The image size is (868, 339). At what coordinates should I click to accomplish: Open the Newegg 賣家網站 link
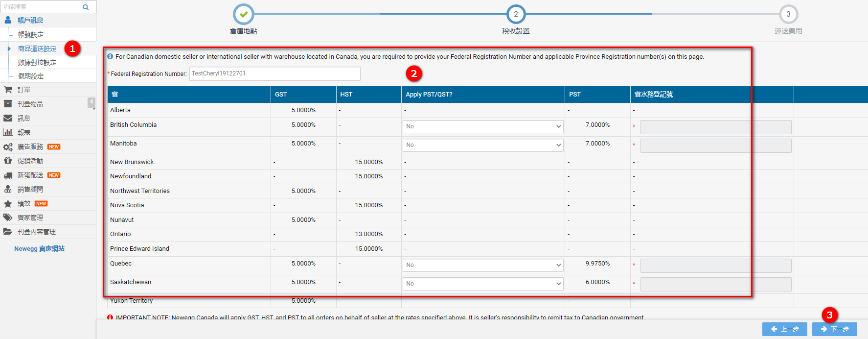pyautogui.click(x=39, y=249)
